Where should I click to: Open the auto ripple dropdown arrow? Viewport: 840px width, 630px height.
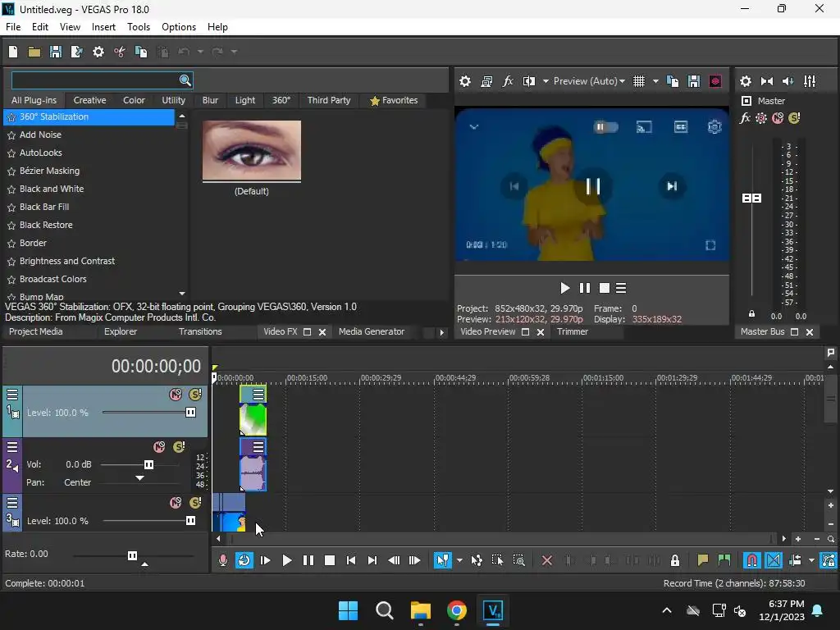pyautogui.click(x=811, y=560)
